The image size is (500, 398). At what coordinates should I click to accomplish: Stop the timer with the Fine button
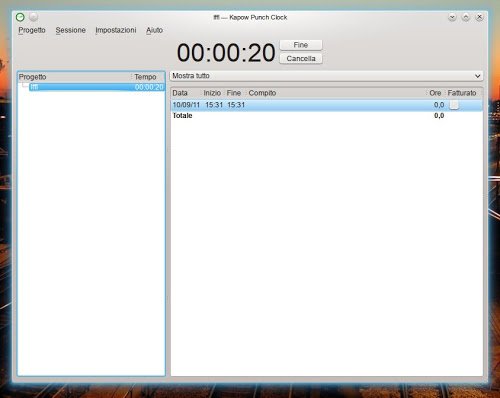tap(301, 45)
